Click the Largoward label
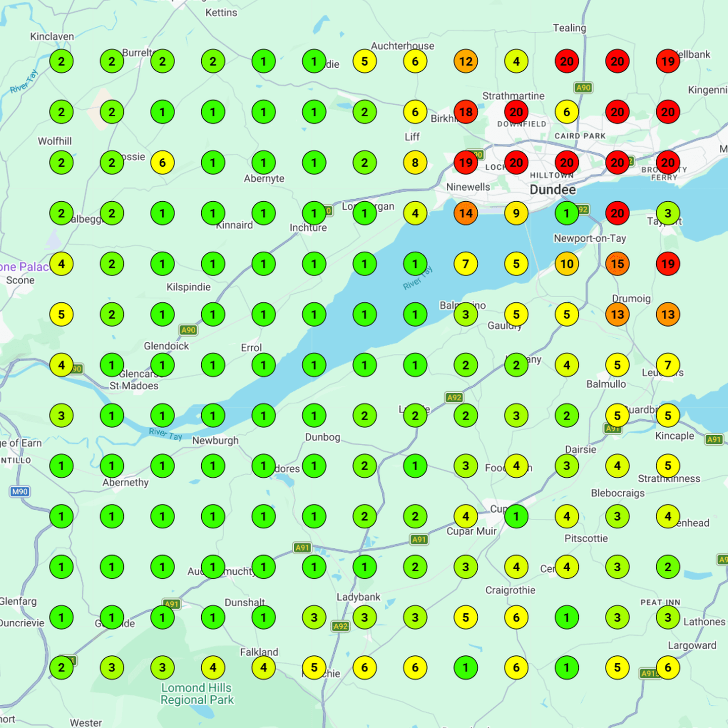 (x=692, y=646)
